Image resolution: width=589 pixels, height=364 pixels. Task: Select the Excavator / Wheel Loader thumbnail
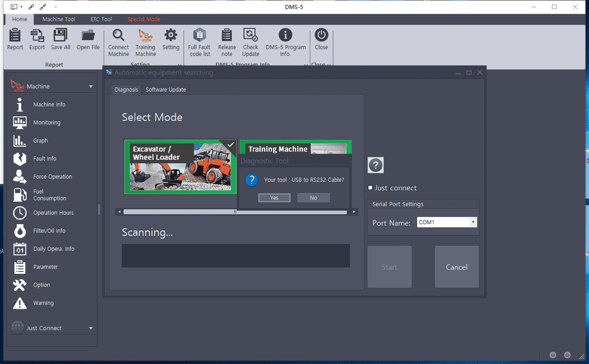click(180, 166)
